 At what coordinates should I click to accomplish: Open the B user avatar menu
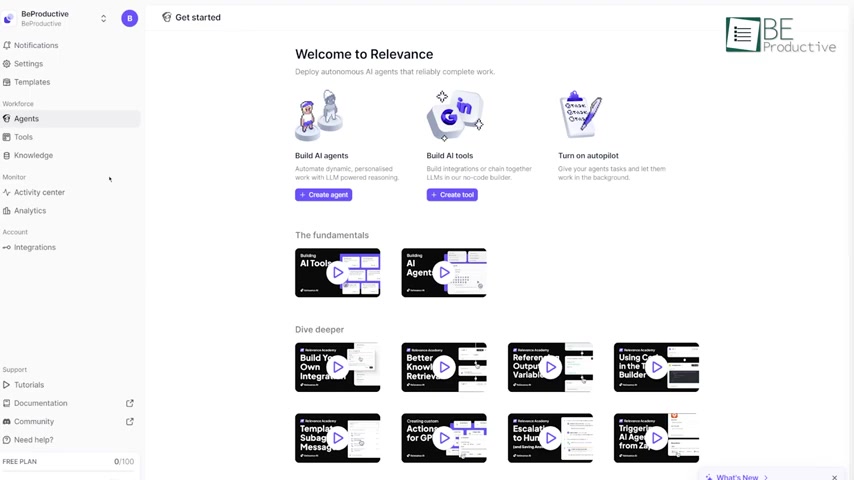tap(130, 19)
